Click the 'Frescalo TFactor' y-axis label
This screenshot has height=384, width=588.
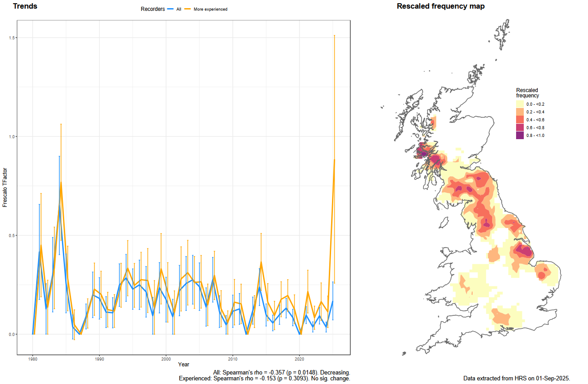[5, 186]
